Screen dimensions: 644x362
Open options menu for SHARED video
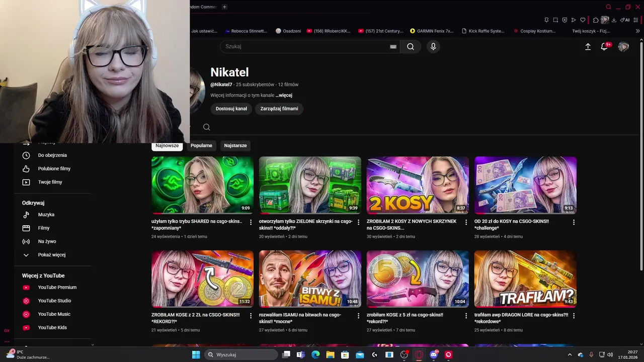(251, 222)
